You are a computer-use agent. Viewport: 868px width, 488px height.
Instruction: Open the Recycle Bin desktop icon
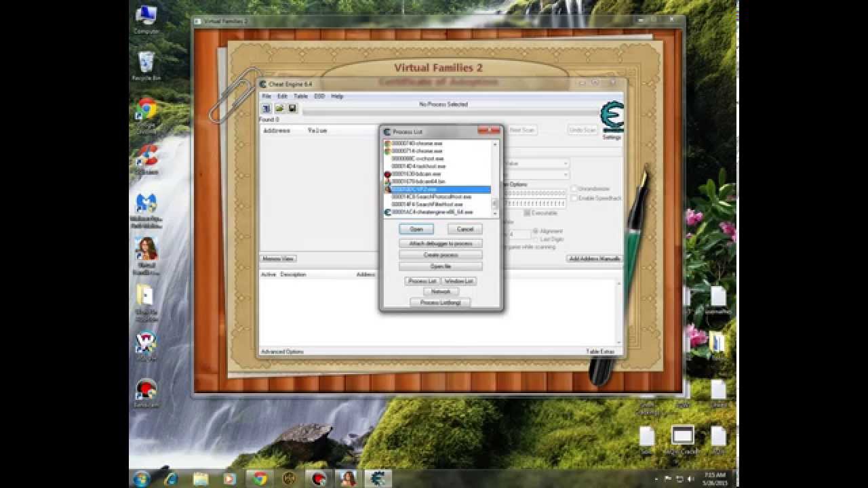coord(146,66)
